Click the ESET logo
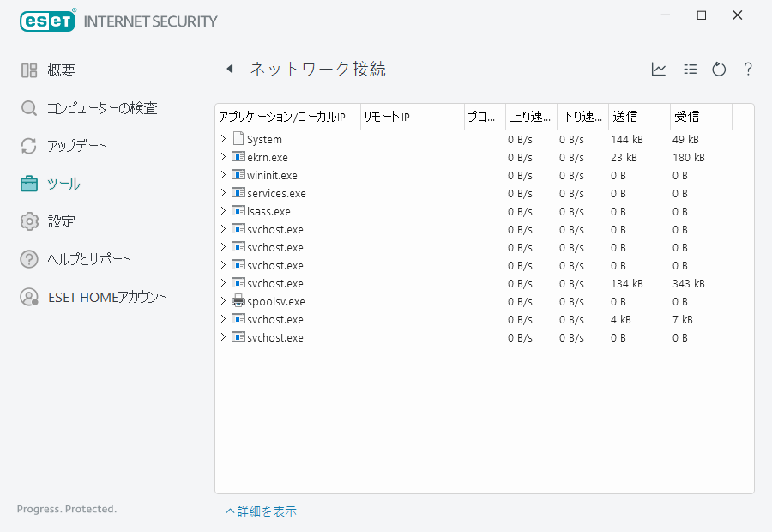Screen dimensions: 772x532 pyautogui.click(x=48, y=21)
